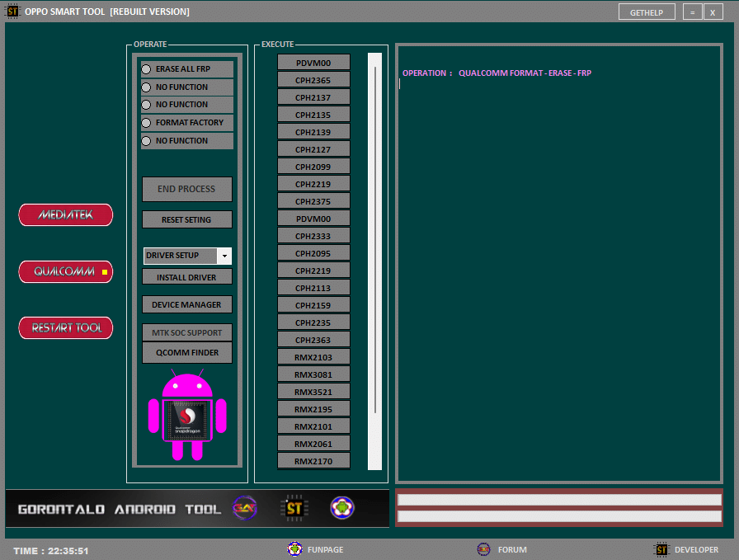
Task: Execute model CPH2099
Action: click(x=313, y=167)
